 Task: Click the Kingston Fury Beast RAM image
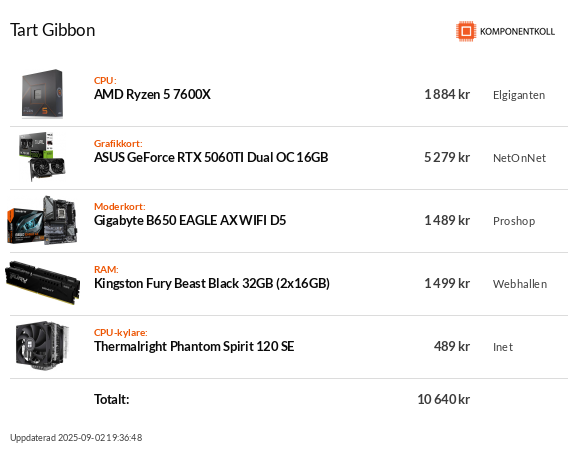pos(42,283)
